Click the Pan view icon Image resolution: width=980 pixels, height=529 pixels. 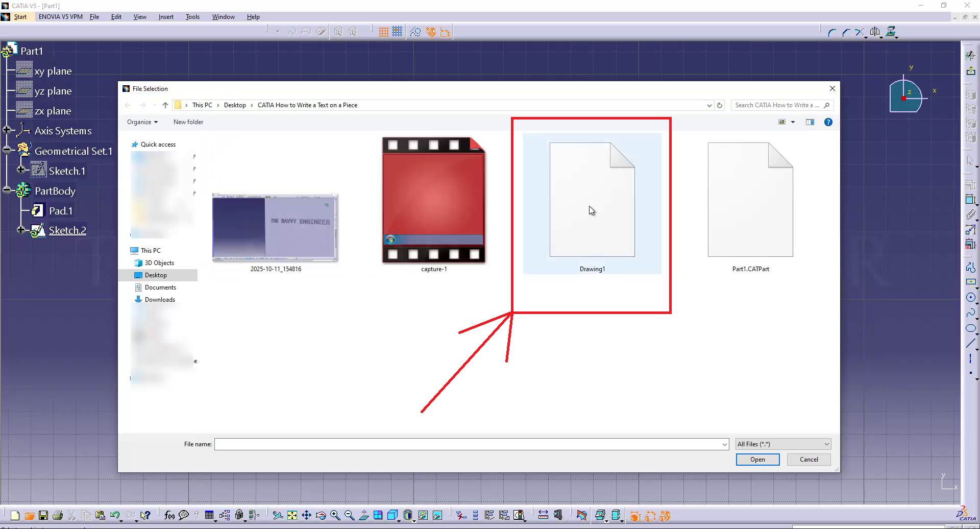(306, 515)
